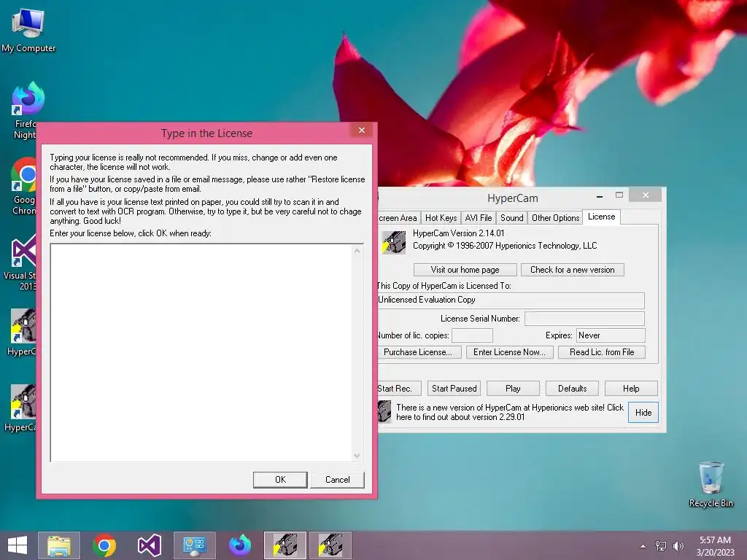
Task: Switch to AVI File tab
Action: 479,217
